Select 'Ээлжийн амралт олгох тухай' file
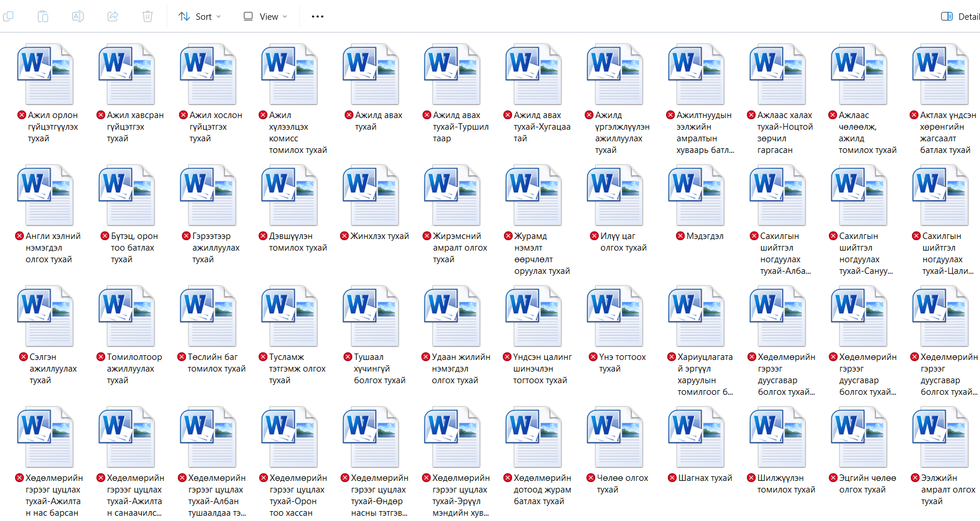The width and height of the screenshot is (980, 521). click(940, 437)
